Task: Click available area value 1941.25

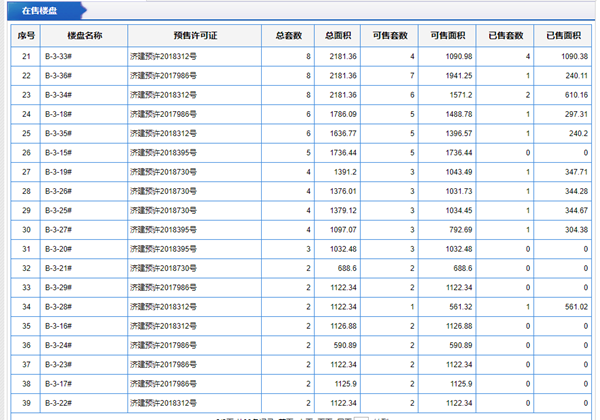Action: 459,76
